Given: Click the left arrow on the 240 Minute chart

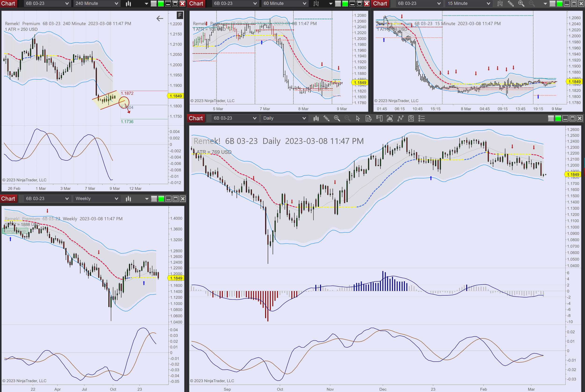Looking at the screenshot, I should (x=160, y=18).
